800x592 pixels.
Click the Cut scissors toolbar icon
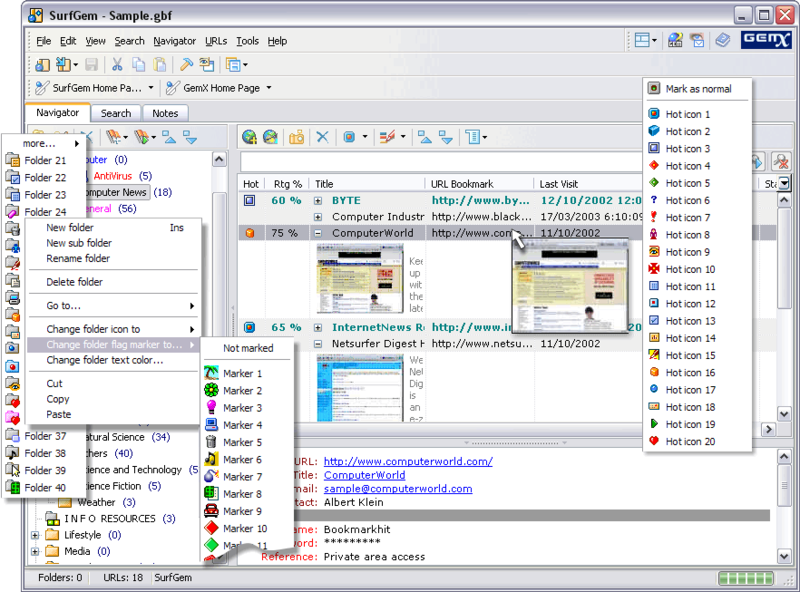(117, 64)
